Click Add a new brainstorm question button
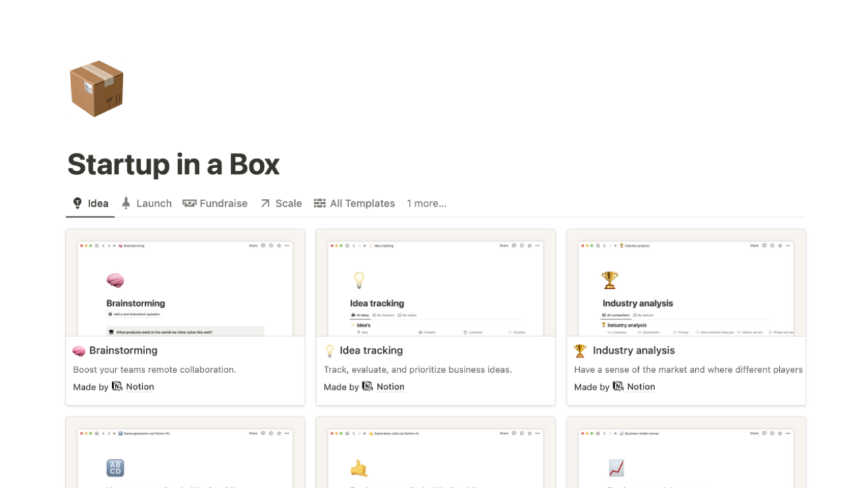 coord(134,314)
